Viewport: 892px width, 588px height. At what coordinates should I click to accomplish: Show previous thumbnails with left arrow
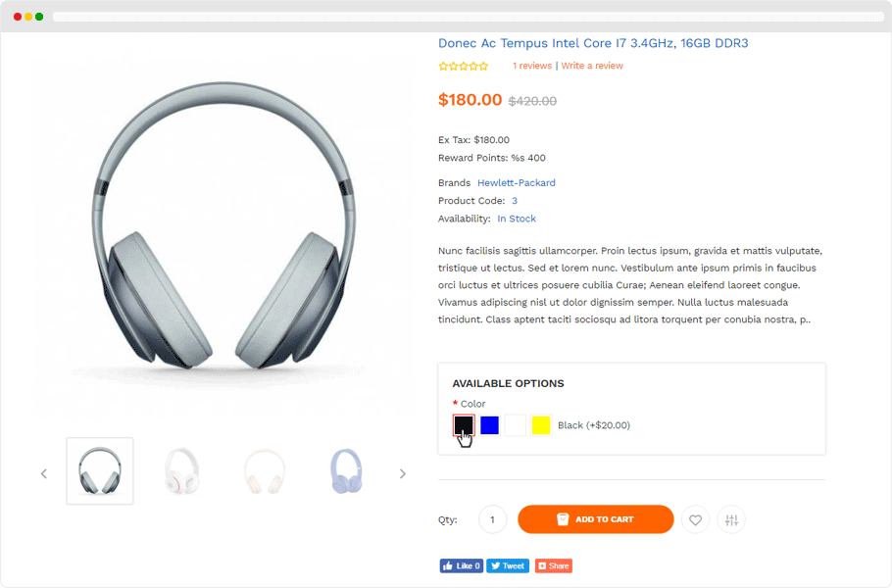(44, 474)
